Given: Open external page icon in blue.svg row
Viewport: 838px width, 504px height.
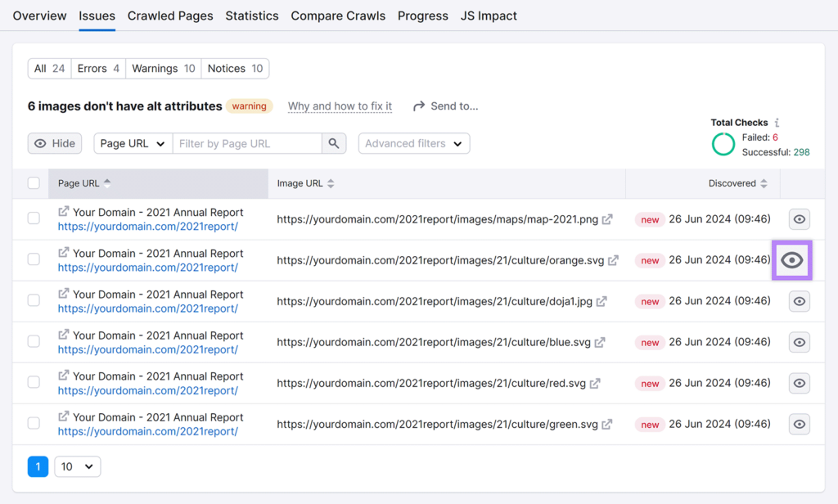Looking at the screenshot, I should click(64, 334).
